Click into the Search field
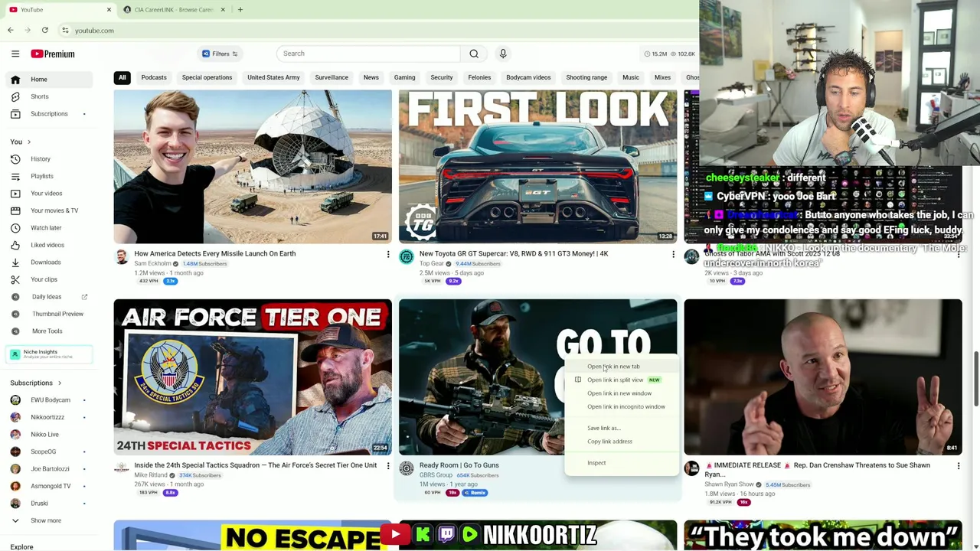980x551 pixels. [368, 54]
